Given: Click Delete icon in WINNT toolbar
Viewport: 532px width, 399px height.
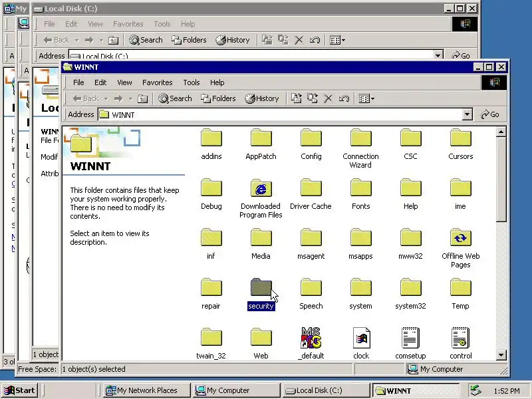Looking at the screenshot, I should pos(328,98).
